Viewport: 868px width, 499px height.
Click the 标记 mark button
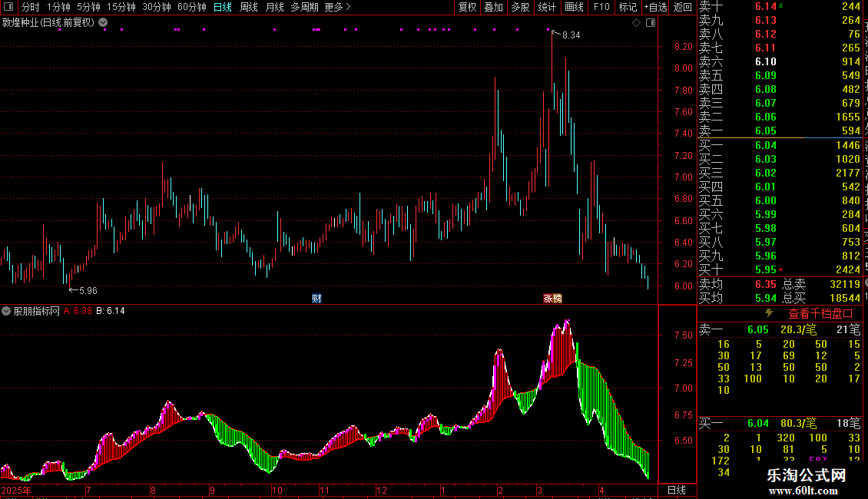(628, 7)
